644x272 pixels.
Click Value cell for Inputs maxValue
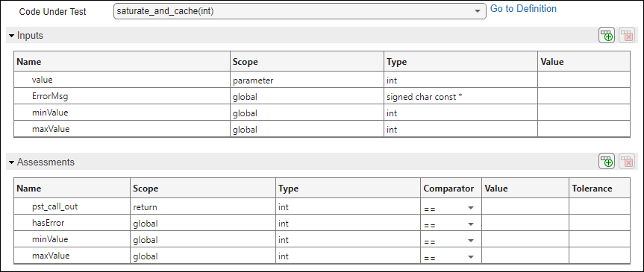coord(584,129)
